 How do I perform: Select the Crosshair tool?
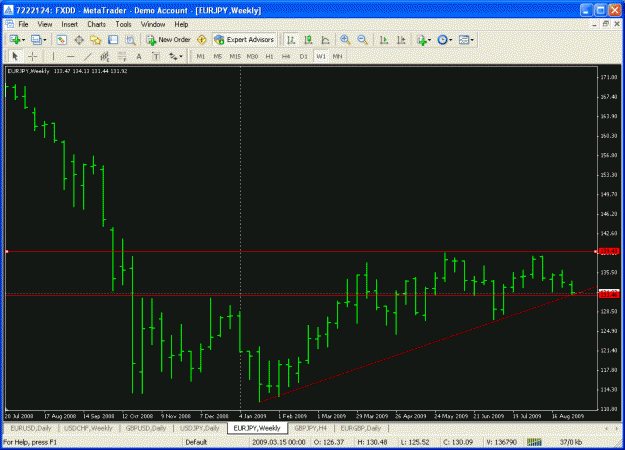tap(33, 57)
